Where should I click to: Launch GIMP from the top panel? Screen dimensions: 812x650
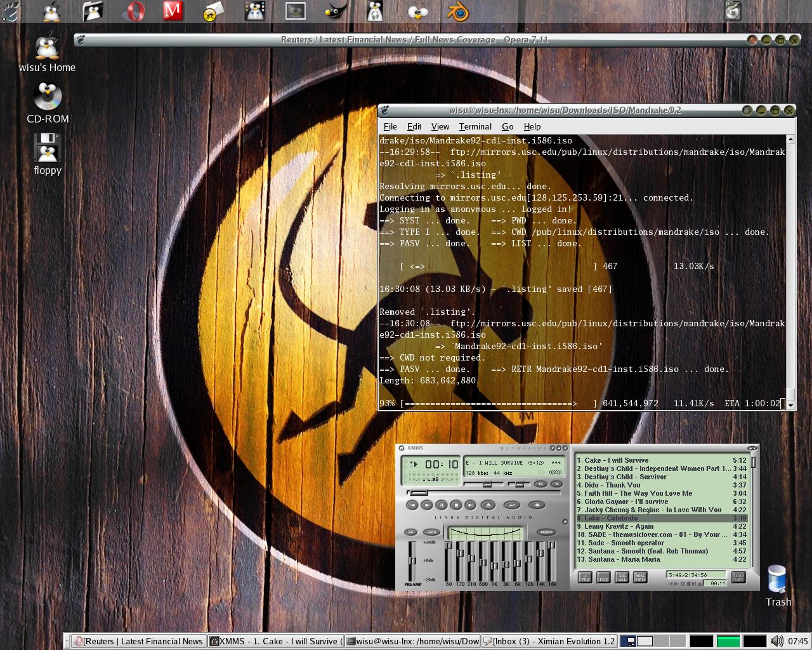[336, 11]
